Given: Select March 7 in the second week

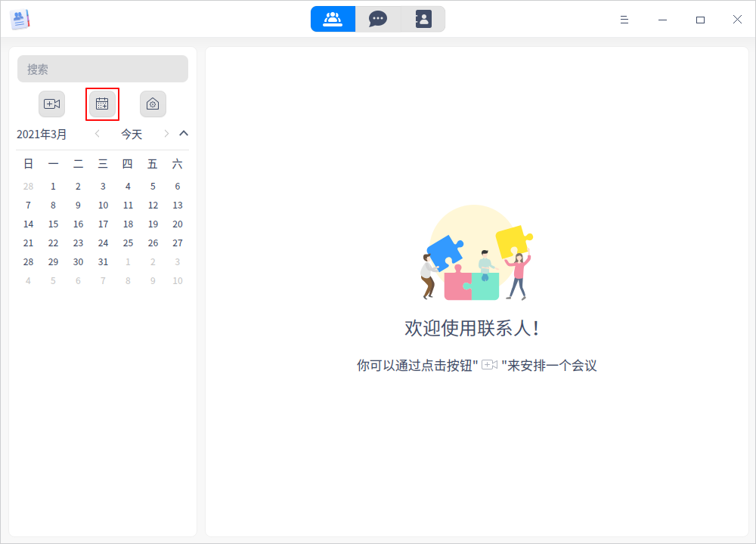Looking at the screenshot, I should click(29, 206).
